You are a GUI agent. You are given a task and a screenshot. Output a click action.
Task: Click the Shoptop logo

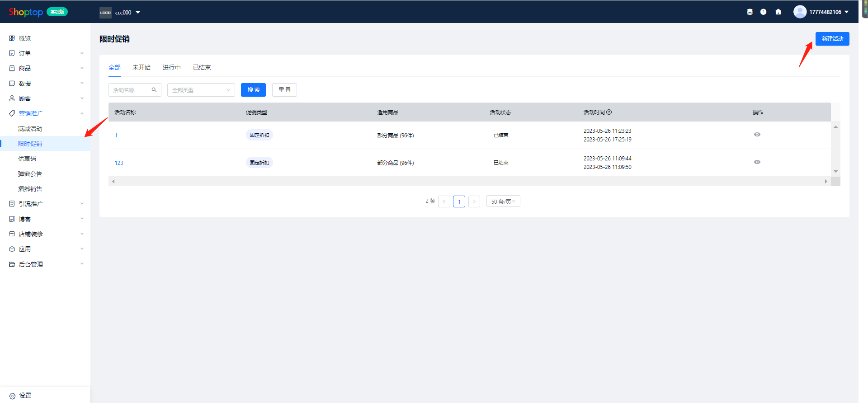26,12
